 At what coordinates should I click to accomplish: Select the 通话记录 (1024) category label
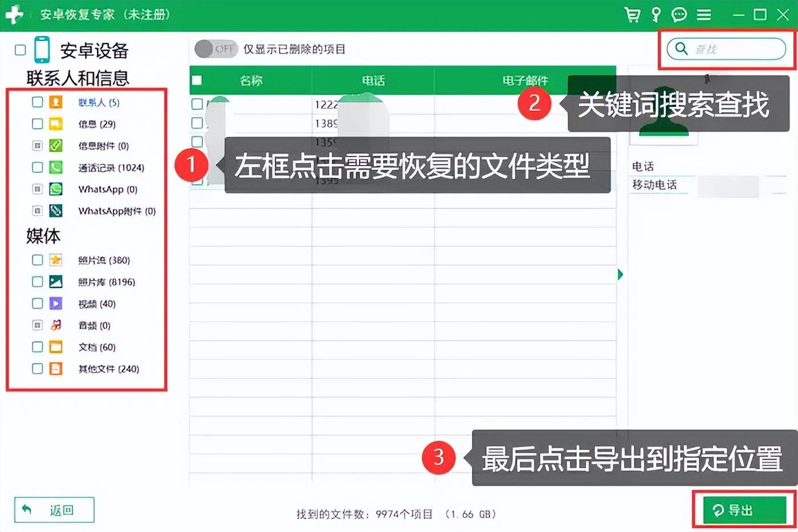[111, 167]
